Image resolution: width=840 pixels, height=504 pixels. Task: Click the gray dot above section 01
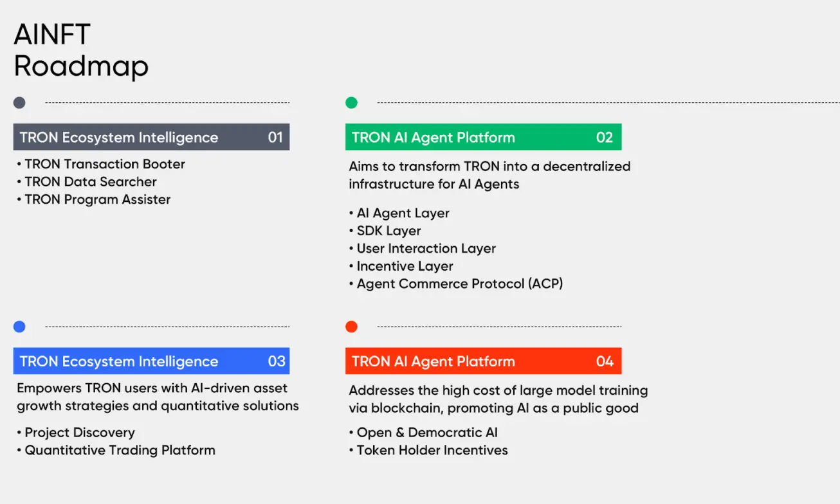pos(19,103)
